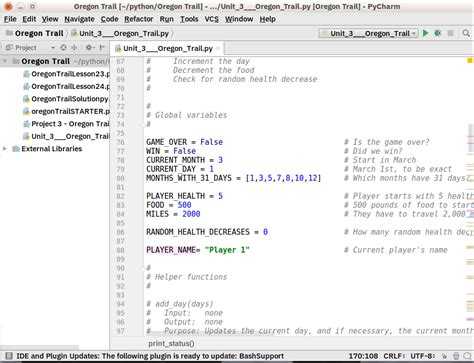Click the UTF-8 encoding selector

tap(422, 356)
